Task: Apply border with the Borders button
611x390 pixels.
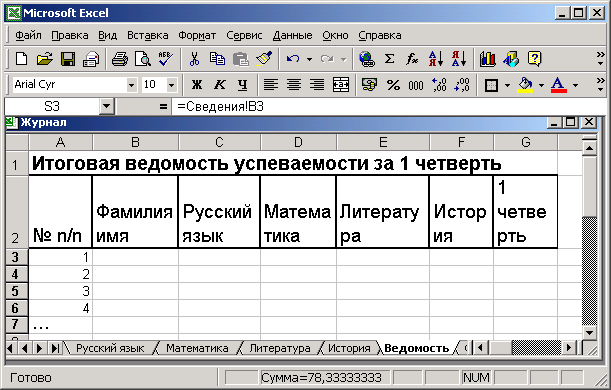Action: click(492, 85)
